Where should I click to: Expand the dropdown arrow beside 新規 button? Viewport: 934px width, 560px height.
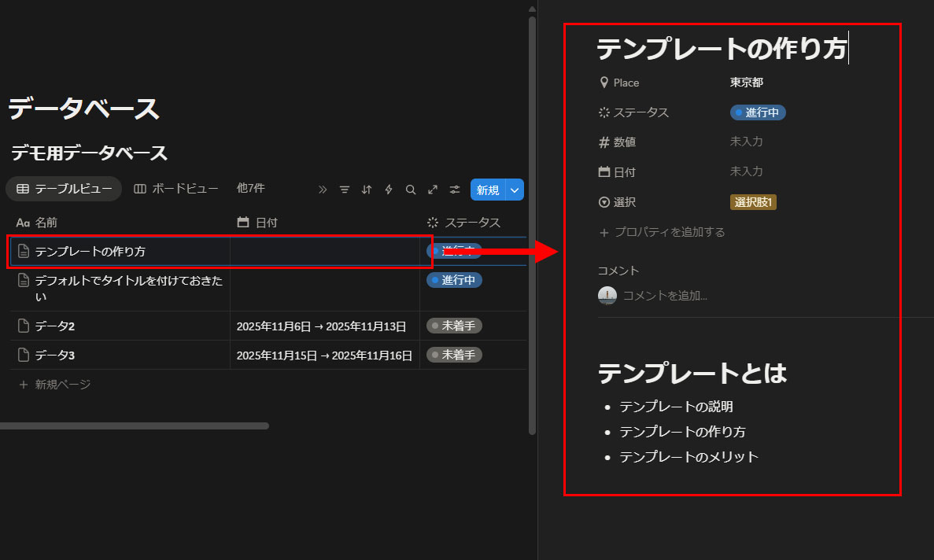pyautogui.click(x=515, y=190)
